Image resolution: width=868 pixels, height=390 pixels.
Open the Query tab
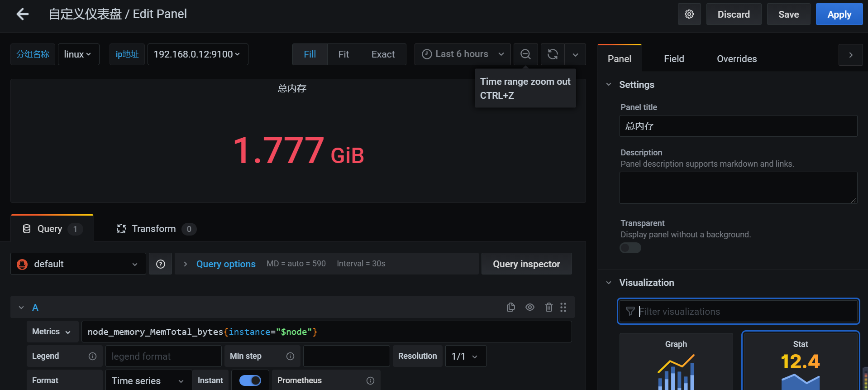pyautogui.click(x=52, y=229)
